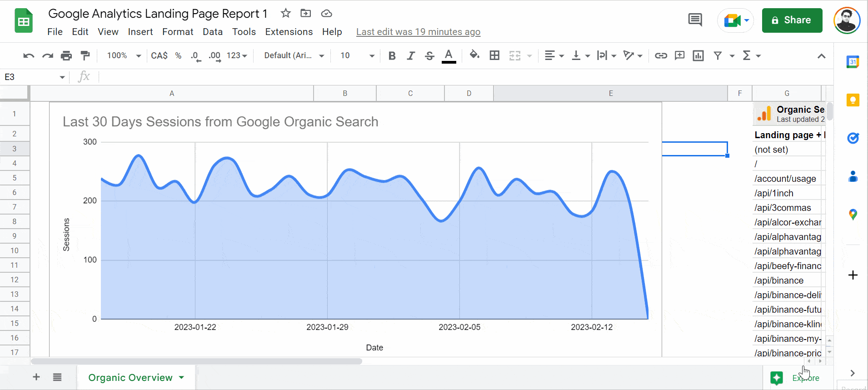Create a filter
The width and height of the screenshot is (868, 390).
coord(718,55)
